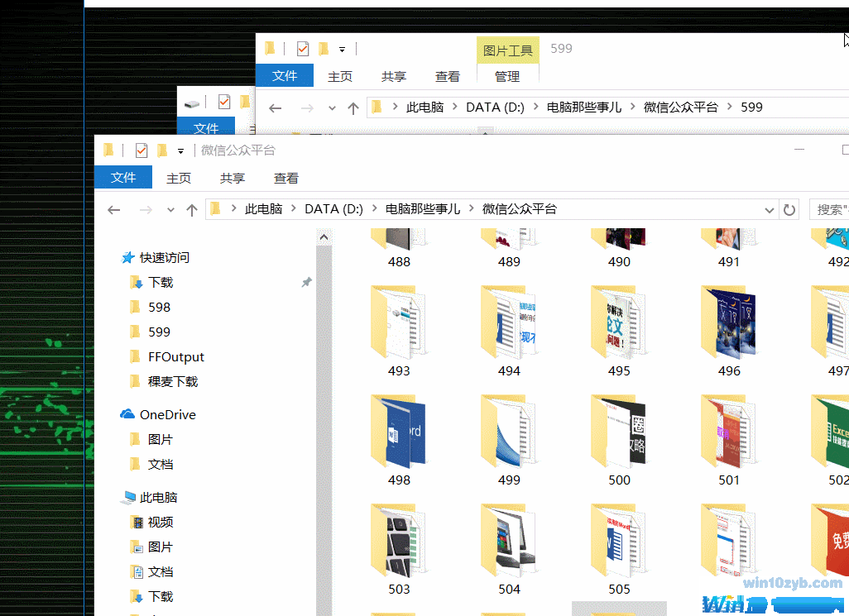Expand the address bar history dropdown arrow
This screenshot has height=616, width=849.
coord(770,209)
